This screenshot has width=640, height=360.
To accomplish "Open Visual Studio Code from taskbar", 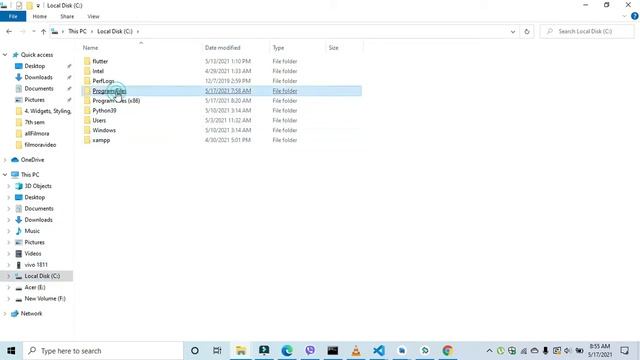I will click(379, 351).
